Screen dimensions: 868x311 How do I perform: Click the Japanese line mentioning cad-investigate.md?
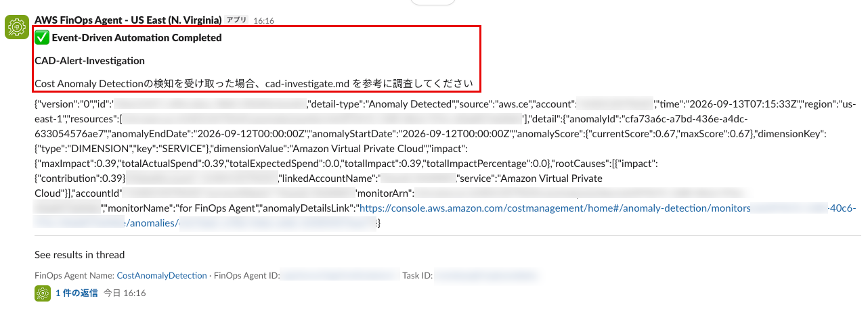click(x=253, y=85)
